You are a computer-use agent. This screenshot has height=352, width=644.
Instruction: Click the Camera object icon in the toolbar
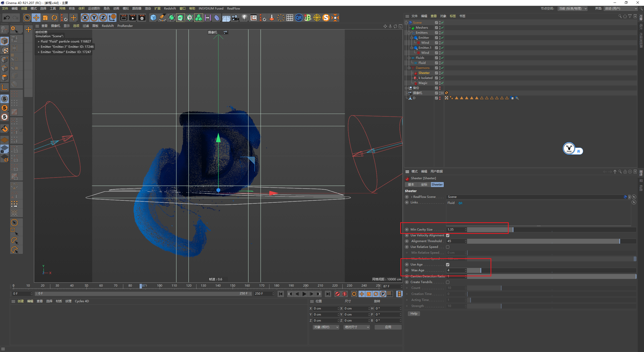coord(235,18)
